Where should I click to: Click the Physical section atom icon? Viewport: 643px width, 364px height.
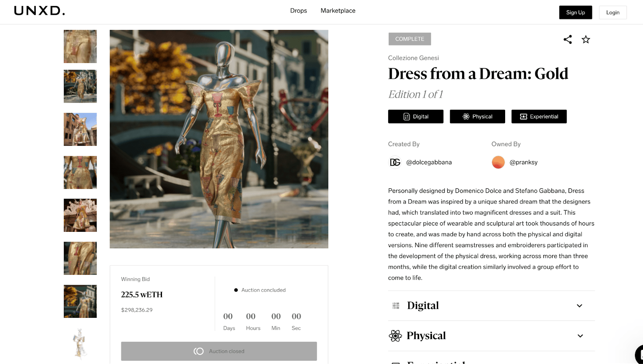point(395,336)
